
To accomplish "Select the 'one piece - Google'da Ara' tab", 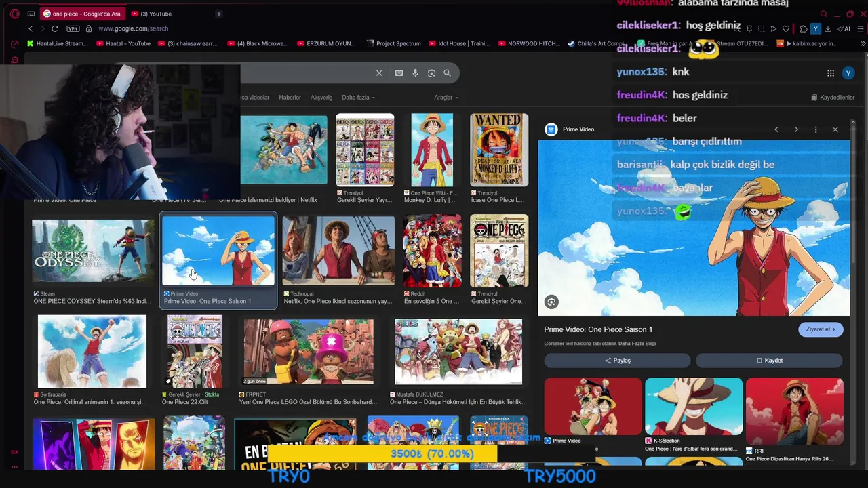I will click(81, 14).
